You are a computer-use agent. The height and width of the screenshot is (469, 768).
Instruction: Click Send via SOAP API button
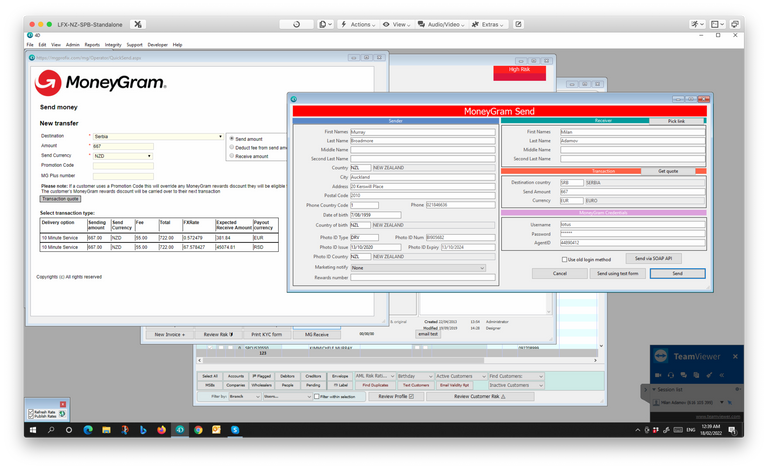(x=653, y=258)
